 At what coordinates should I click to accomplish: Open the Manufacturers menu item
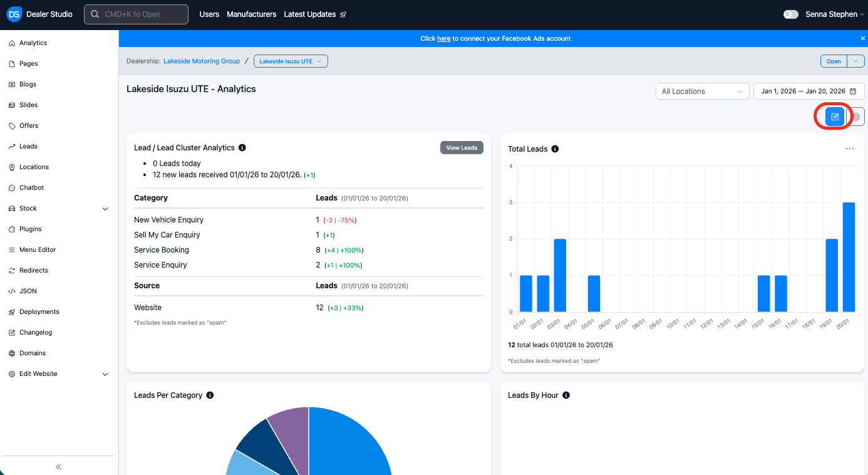[x=251, y=14]
